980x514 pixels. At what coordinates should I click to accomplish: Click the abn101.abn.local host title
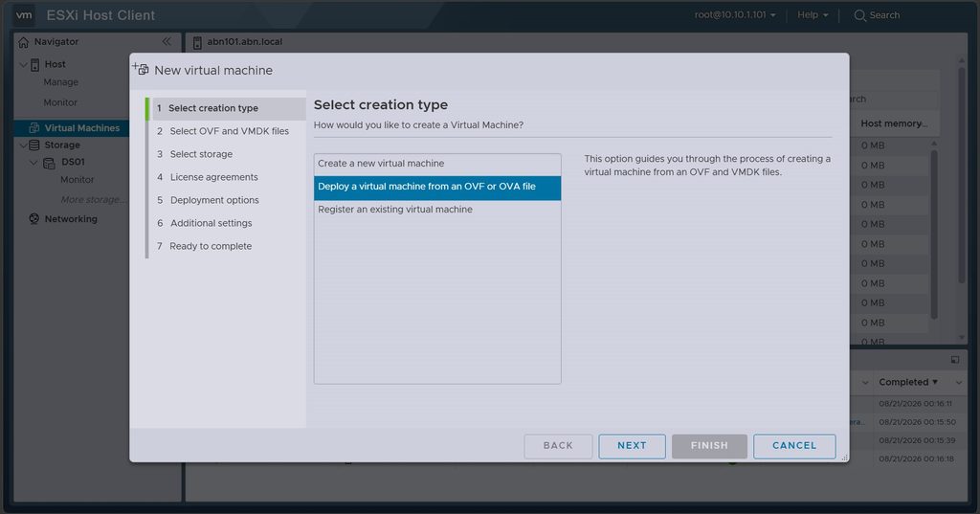click(244, 42)
